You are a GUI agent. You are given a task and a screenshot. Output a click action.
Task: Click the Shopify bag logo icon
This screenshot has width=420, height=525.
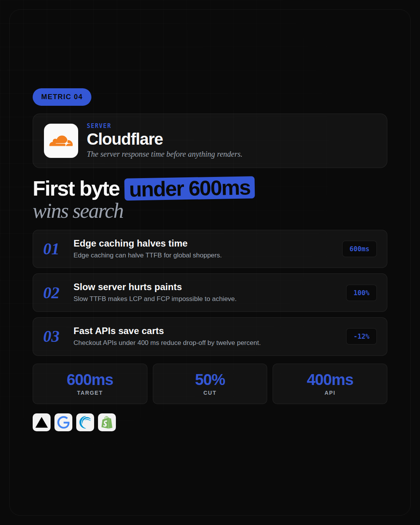tap(107, 422)
